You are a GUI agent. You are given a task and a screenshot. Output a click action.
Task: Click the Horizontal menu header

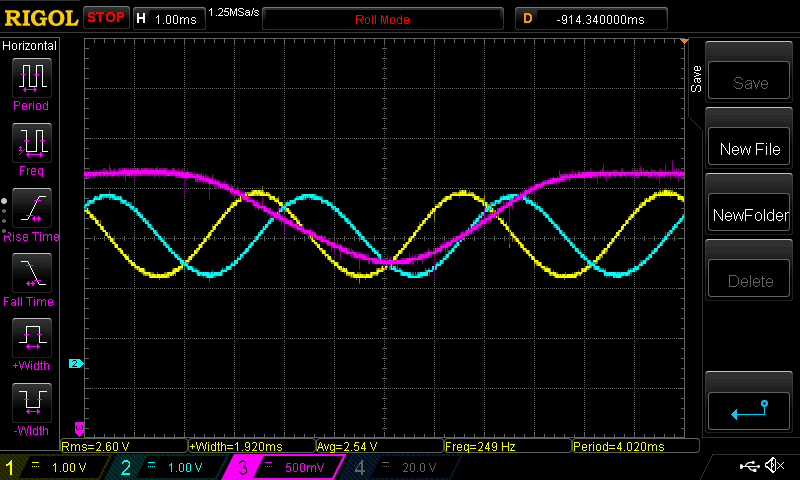(x=30, y=46)
